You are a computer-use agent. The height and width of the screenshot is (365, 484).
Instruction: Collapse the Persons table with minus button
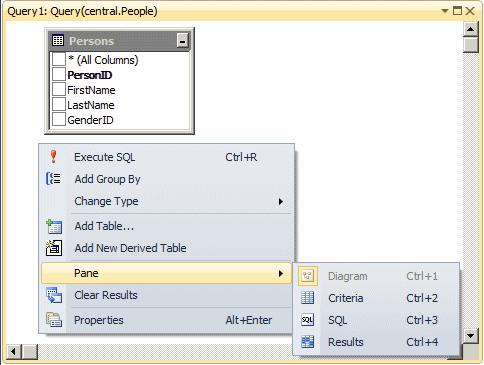point(182,41)
